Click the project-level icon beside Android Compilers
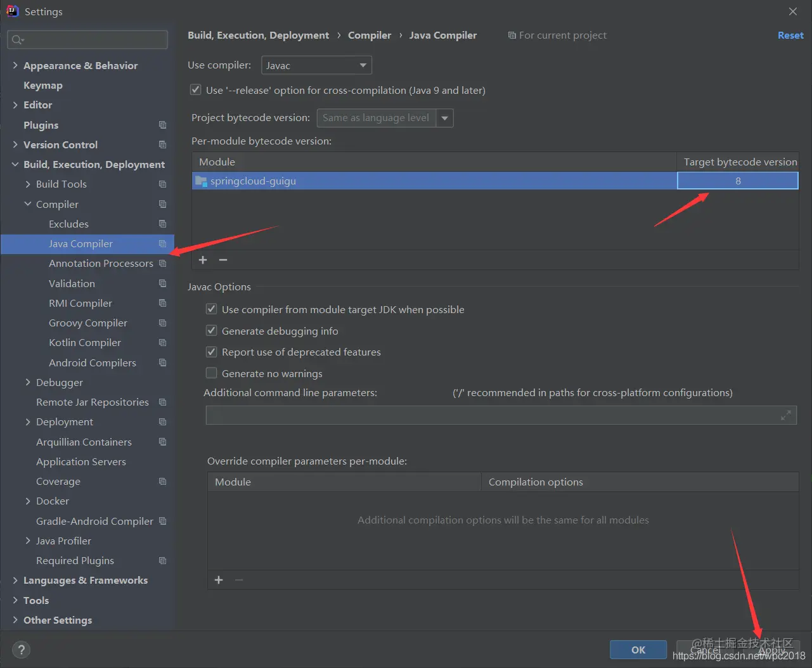812x668 pixels. (x=163, y=363)
